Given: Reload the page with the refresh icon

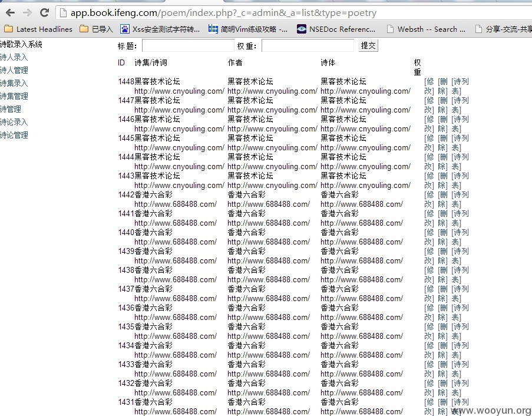Looking at the screenshot, I should pyautogui.click(x=44, y=13).
